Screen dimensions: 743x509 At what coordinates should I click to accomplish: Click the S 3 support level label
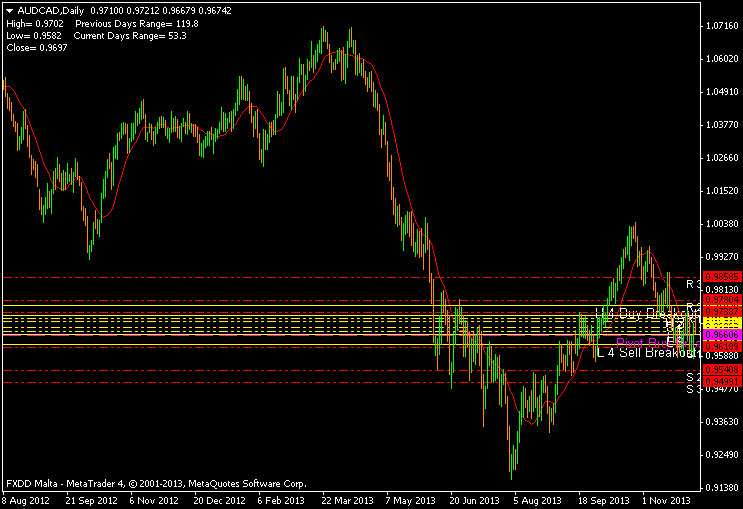[692, 389]
